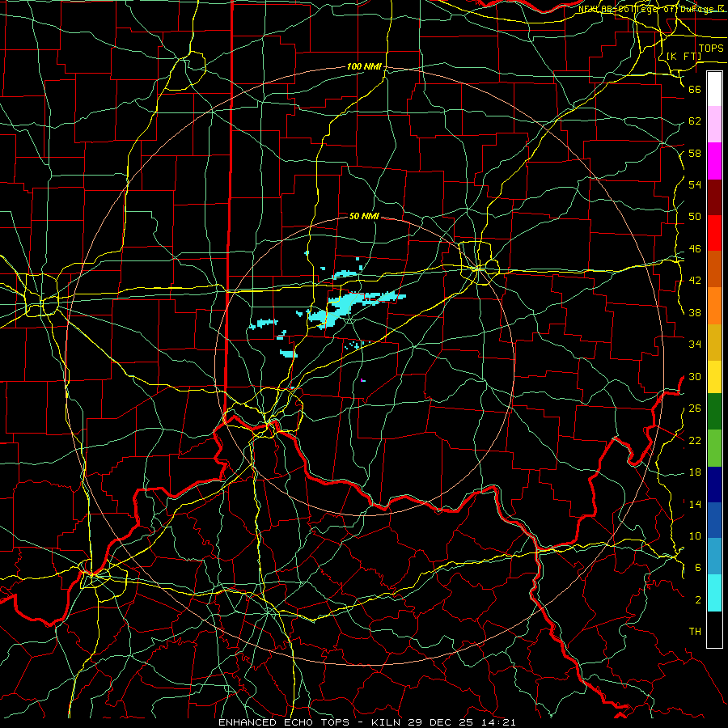Click the legend value '10'
This screenshot has width=728, height=728.
click(x=695, y=536)
